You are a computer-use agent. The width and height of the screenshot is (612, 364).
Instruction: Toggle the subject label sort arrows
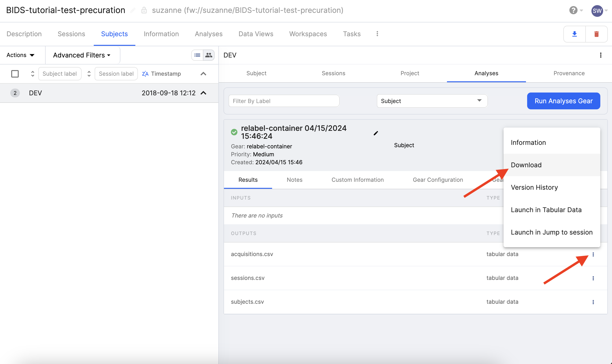pos(33,74)
